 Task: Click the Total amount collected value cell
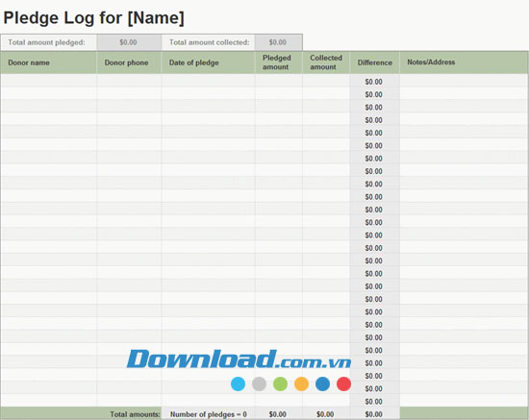pyautogui.click(x=278, y=42)
